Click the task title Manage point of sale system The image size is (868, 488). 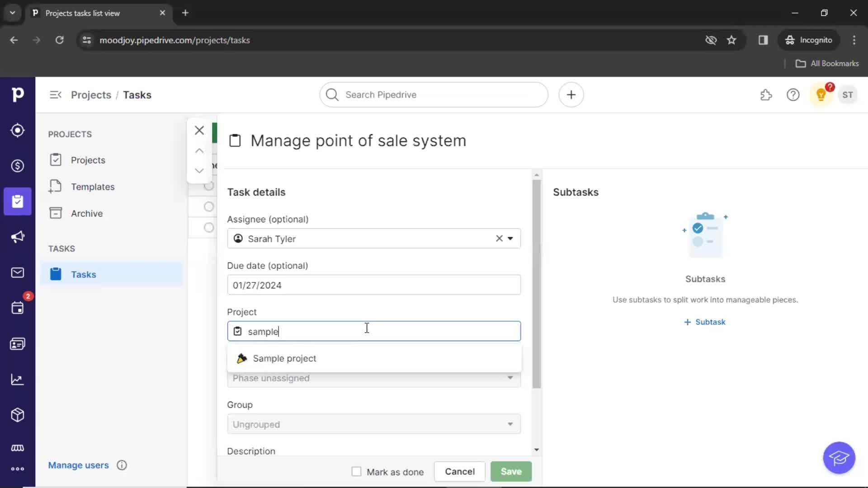pos(358,141)
